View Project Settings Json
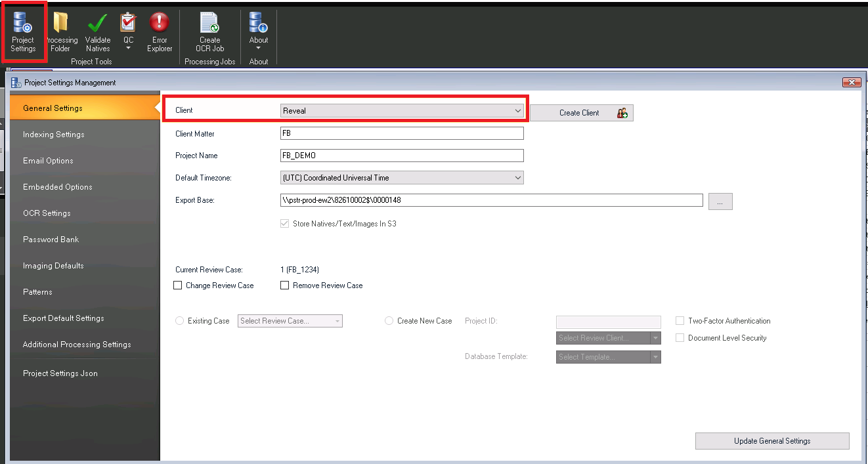Viewport: 868px width, 464px height. 85,373
